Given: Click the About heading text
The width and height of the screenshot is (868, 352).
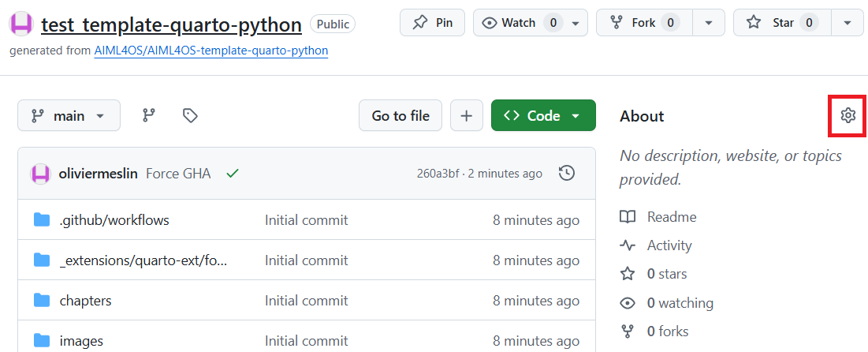Looking at the screenshot, I should (642, 116).
